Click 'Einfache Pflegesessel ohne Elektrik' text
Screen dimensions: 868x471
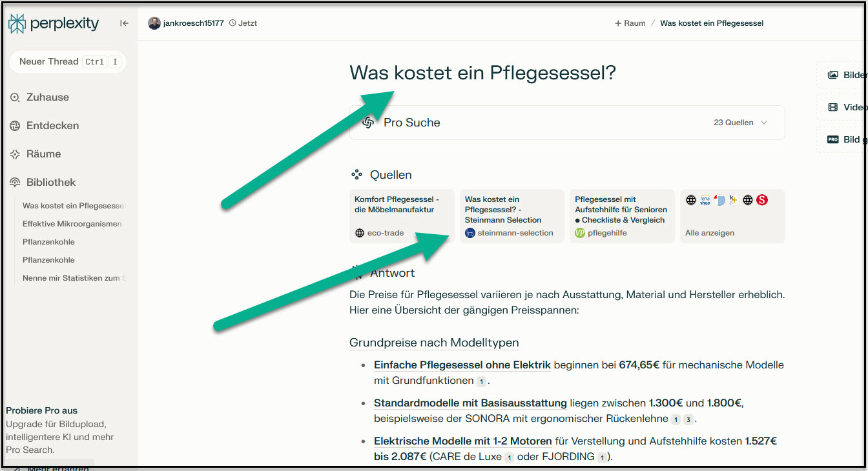[462, 365]
